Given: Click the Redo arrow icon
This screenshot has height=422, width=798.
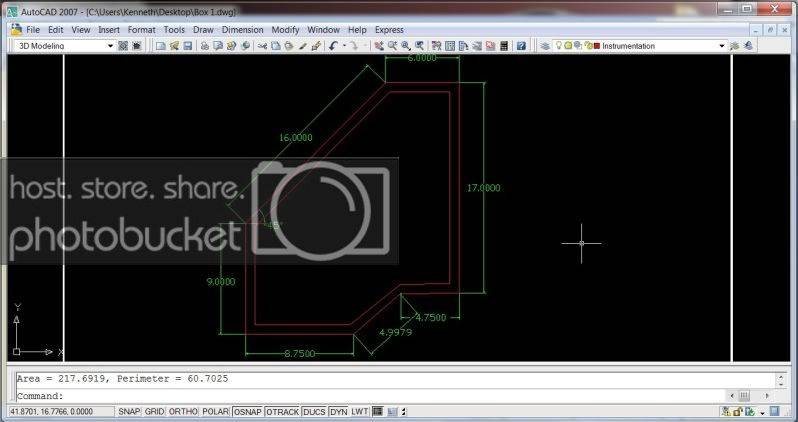Looking at the screenshot, I should click(x=354, y=46).
